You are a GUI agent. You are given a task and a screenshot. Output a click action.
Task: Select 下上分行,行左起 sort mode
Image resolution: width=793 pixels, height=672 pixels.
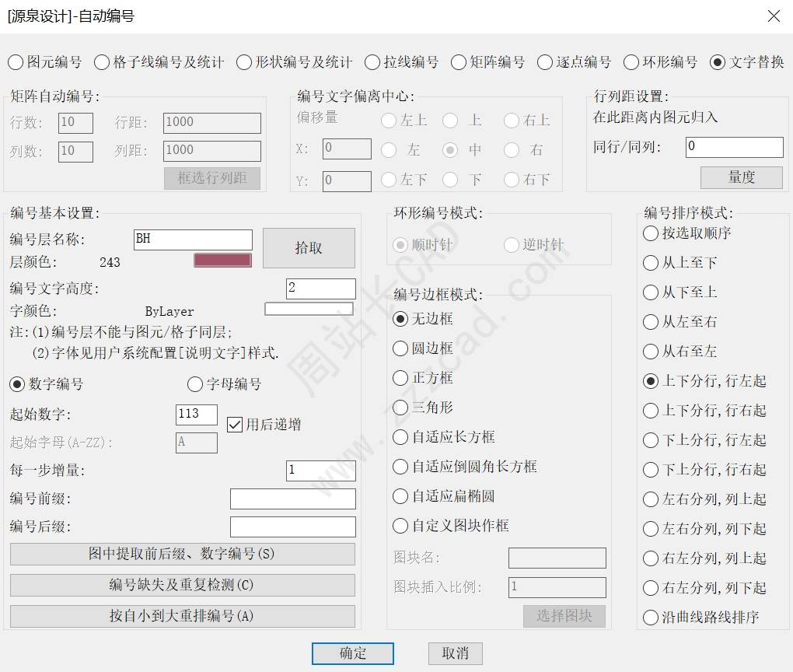coord(704,440)
